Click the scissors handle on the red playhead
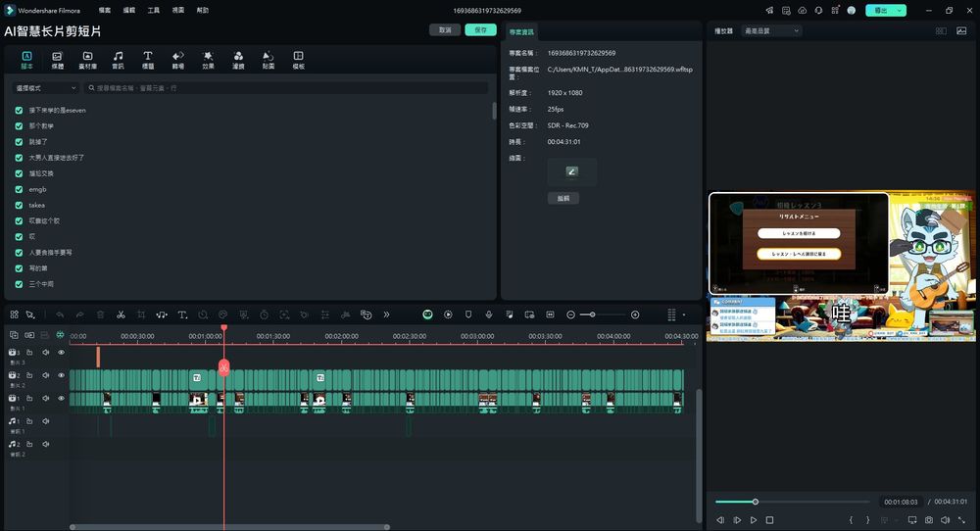Screen dimensions: 980x531 (223, 367)
